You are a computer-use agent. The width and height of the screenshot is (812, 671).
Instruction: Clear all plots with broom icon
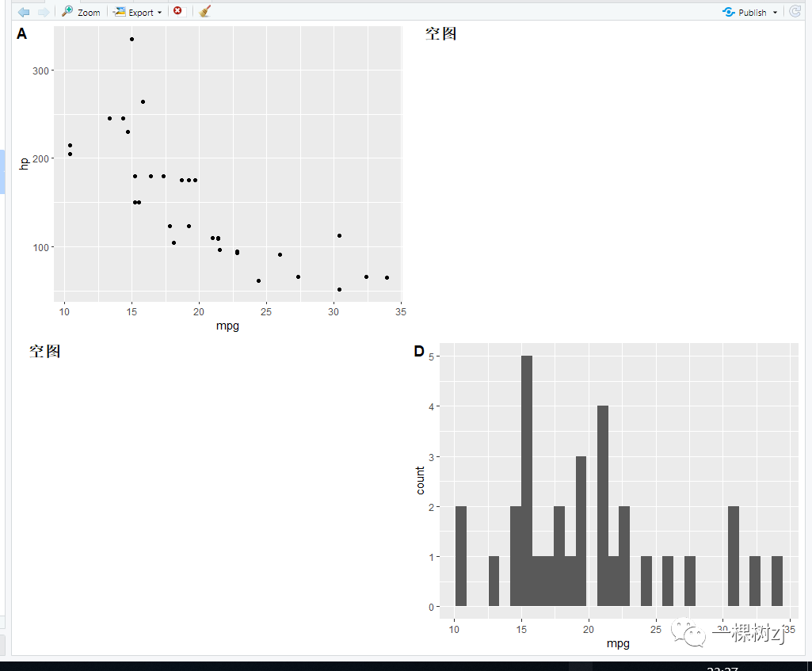[x=204, y=11]
